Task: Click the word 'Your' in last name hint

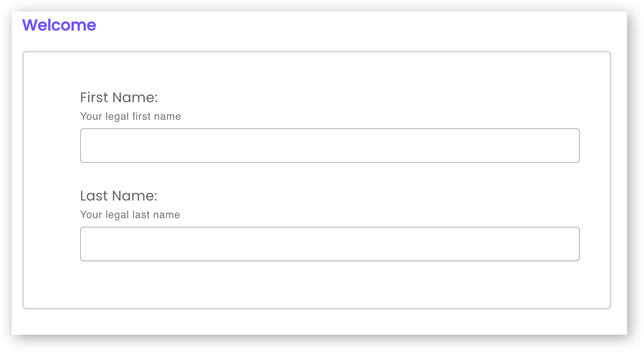Action: coord(91,215)
